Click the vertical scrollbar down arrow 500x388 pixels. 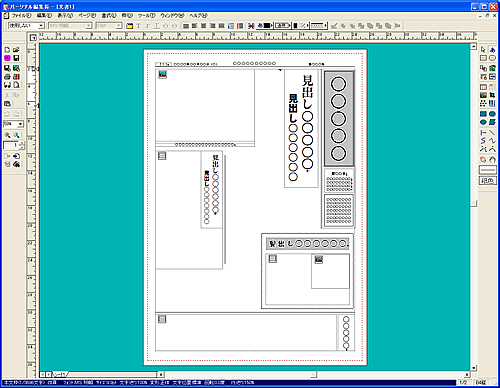tap(474, 368)
